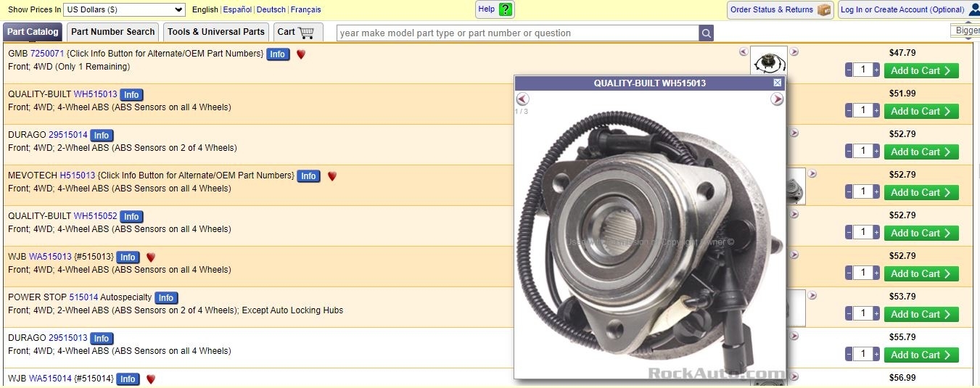Click heart icon beside WJB WA515013
The height and width of the screenshot is (388, 980).
tap(151, 257)
